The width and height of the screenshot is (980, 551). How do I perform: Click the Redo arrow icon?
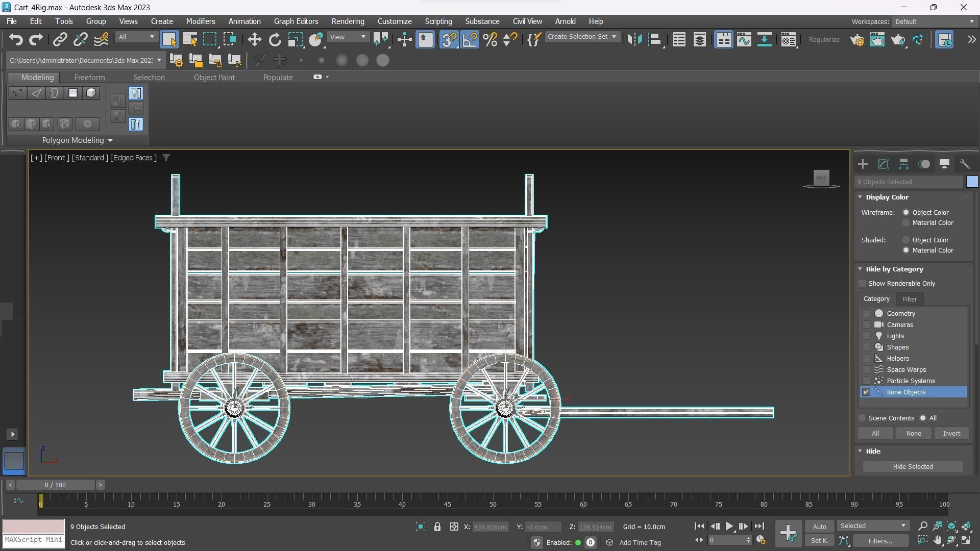pyautogui.click(x=36, y=40)
